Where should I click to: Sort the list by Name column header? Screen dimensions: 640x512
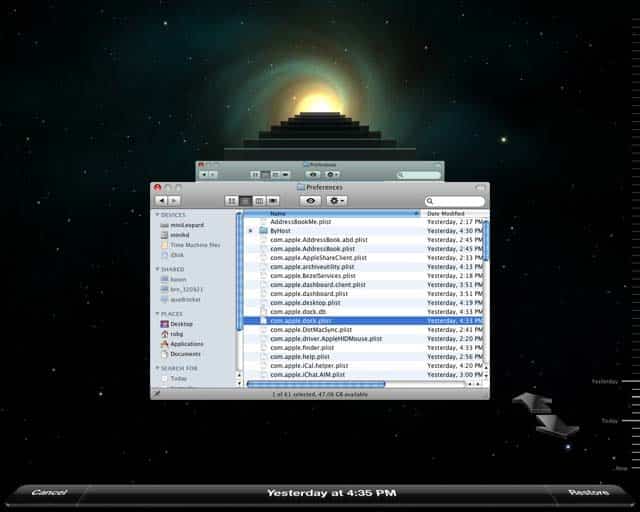pos(332,214)
